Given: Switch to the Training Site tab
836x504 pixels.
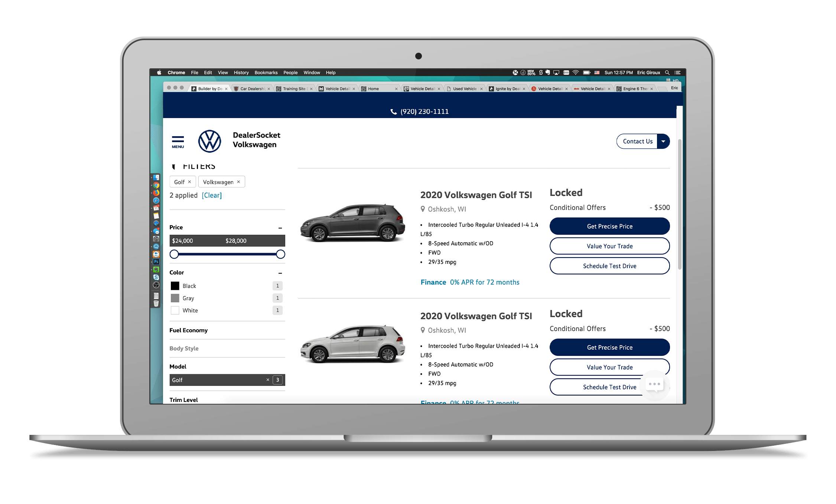Looking at the screenshot, I should click(294, 89).
